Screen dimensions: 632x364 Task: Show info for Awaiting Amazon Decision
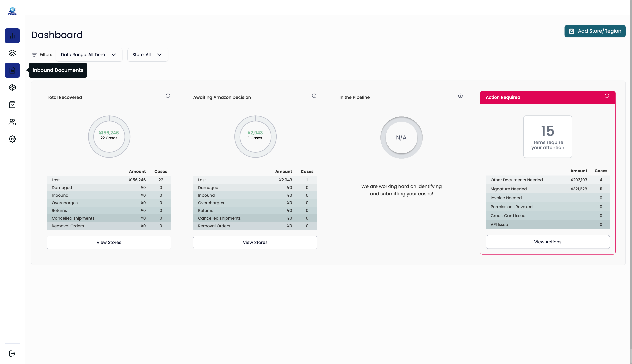tap(314, 96)
